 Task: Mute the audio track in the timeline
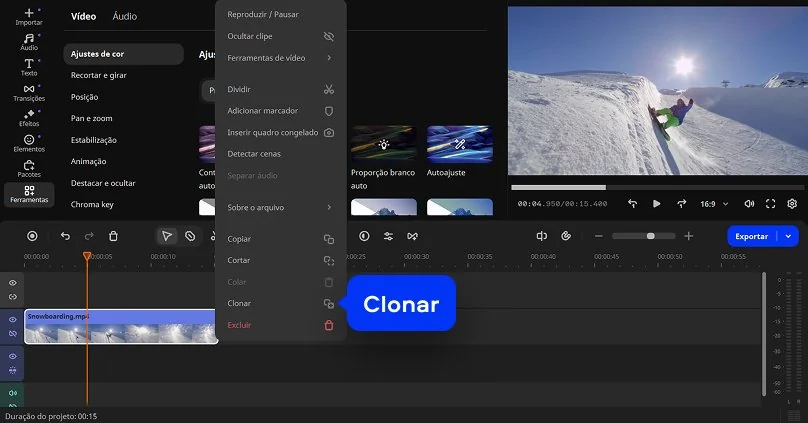click(x=13, y=393)
